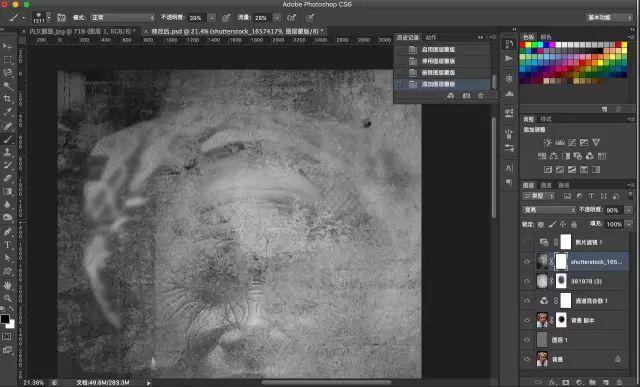
Task: Select the Move tool in the toolbox
Action: pos(7,46)
